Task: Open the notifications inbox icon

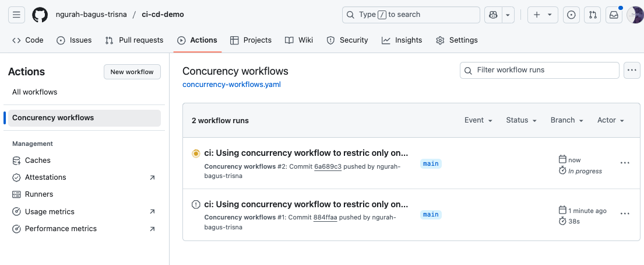Action: tap(614, 15)
